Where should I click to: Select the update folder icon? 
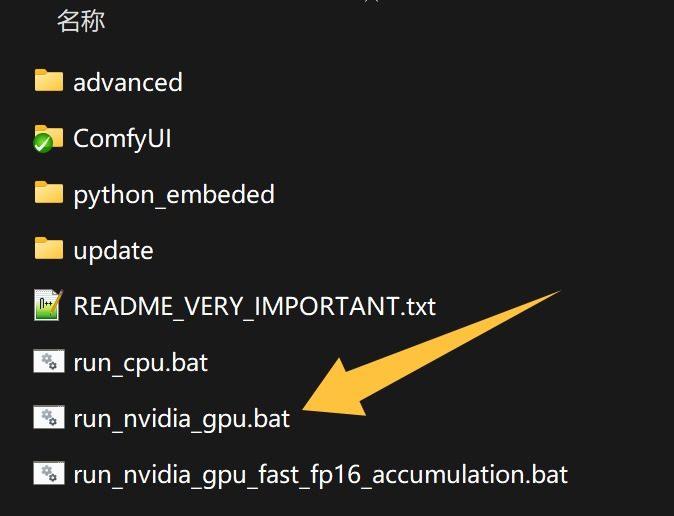49,248
